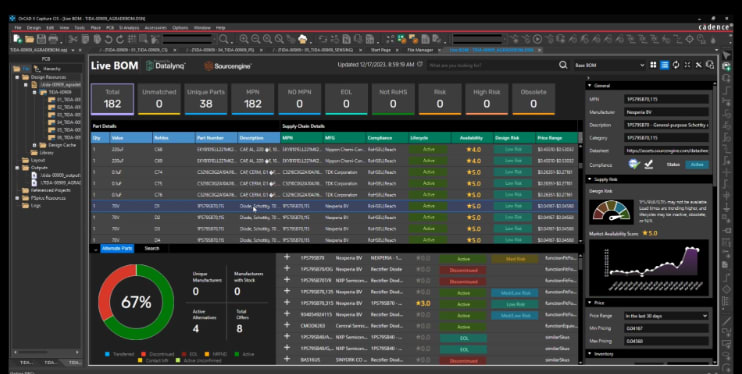This screenshot has width=742, height=374.
Task: Select the Alternate Parts tab
Action: (x=117, y=249)
